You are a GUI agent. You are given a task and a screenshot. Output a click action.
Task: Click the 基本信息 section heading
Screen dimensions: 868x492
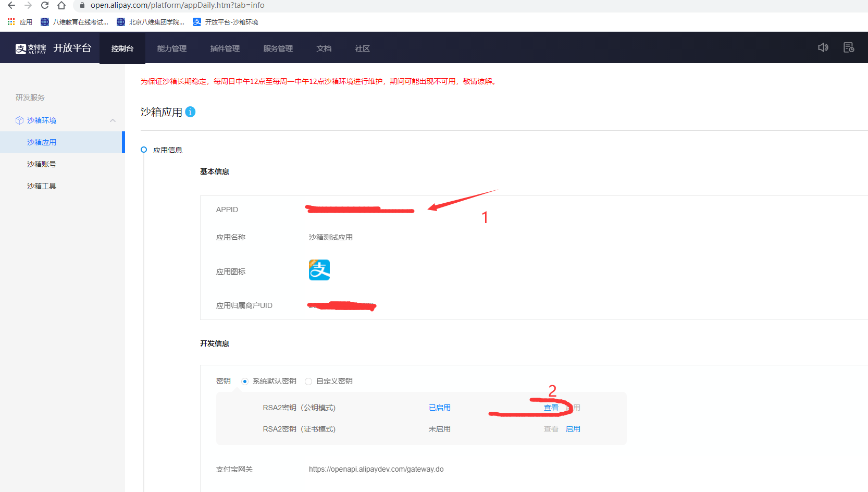coord(215,171)
